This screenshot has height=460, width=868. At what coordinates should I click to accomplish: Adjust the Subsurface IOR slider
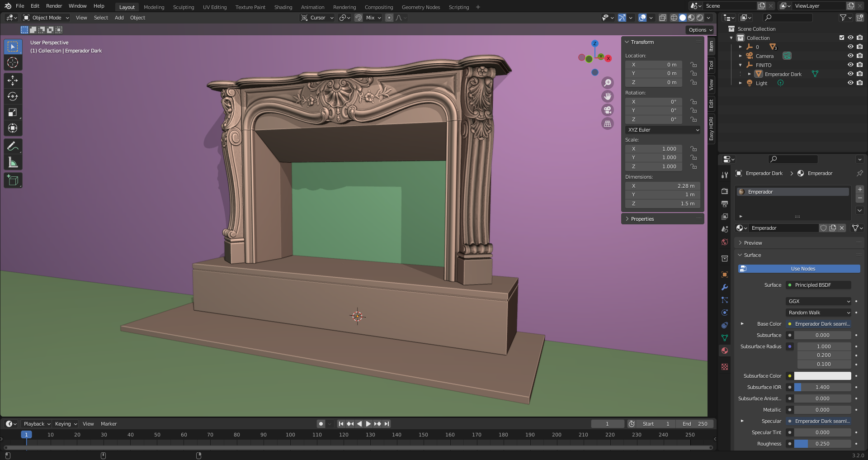pyautogui.click(x=822, y=387)
